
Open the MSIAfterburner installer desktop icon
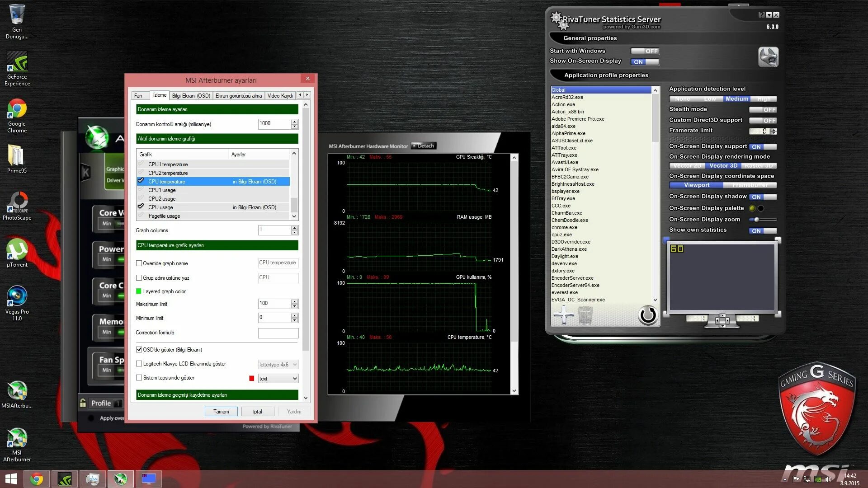pos(17,394)
